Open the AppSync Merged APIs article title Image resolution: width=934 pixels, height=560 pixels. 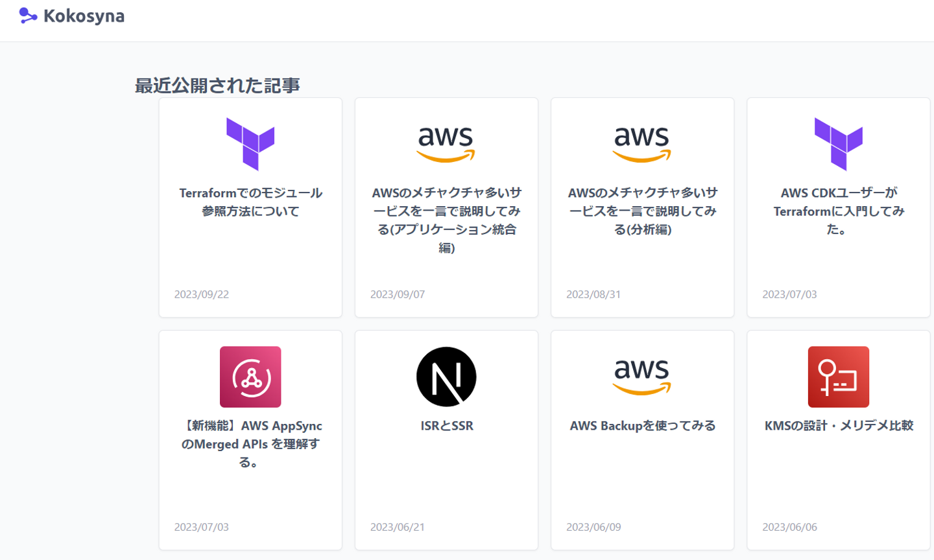coord(250,444)
